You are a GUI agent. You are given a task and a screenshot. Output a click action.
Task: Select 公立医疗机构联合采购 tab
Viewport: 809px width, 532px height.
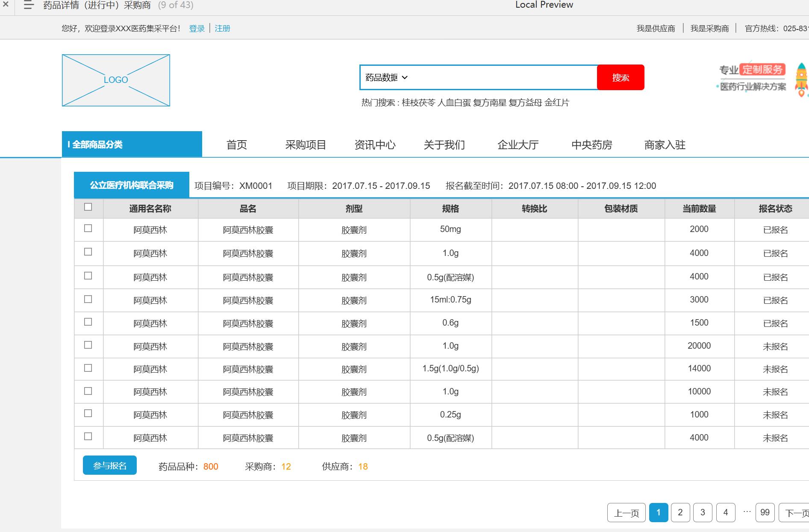(132, 185)
